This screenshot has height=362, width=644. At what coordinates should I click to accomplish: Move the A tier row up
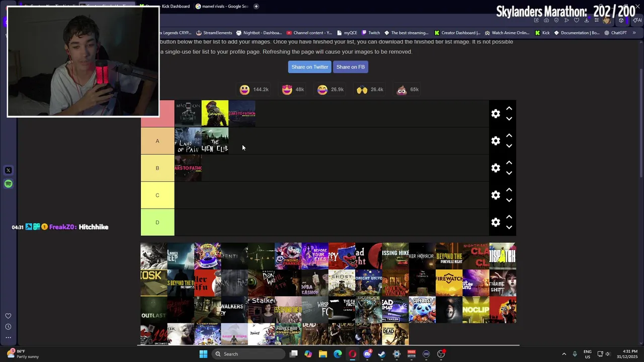509,135
